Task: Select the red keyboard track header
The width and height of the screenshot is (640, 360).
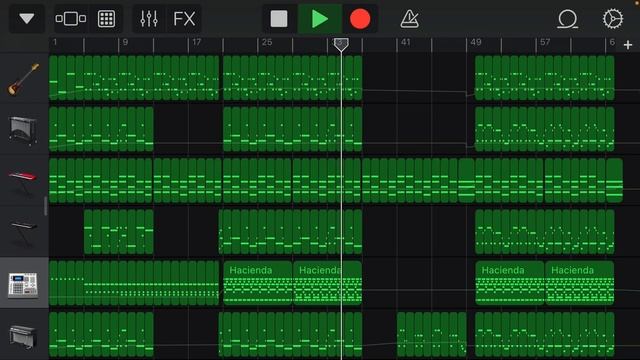Action: pos(24,180)
